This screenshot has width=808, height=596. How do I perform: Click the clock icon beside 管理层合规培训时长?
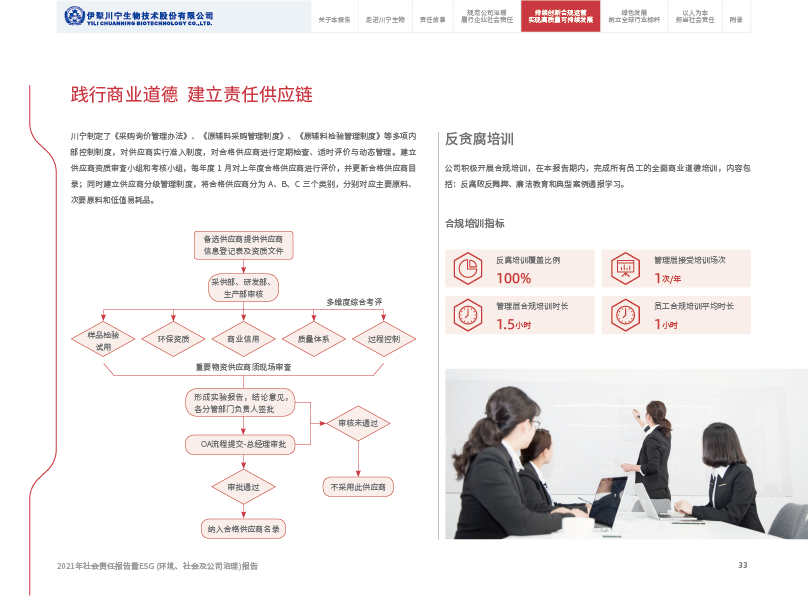(x=466, y=314)
